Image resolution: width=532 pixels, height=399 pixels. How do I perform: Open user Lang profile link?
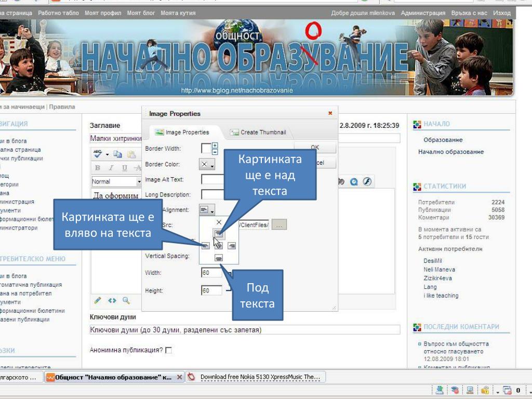point(430,287)
